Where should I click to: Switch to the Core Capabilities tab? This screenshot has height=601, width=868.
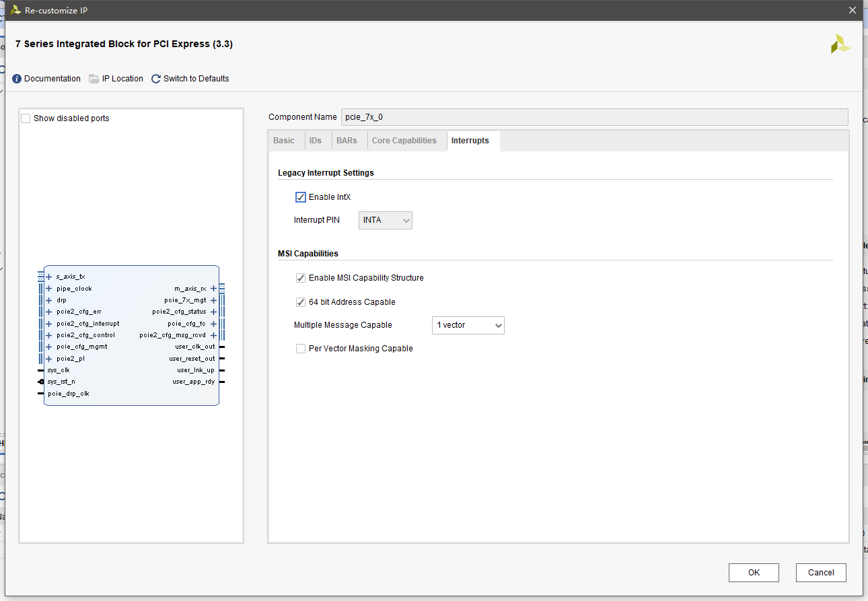click(404, 141)
